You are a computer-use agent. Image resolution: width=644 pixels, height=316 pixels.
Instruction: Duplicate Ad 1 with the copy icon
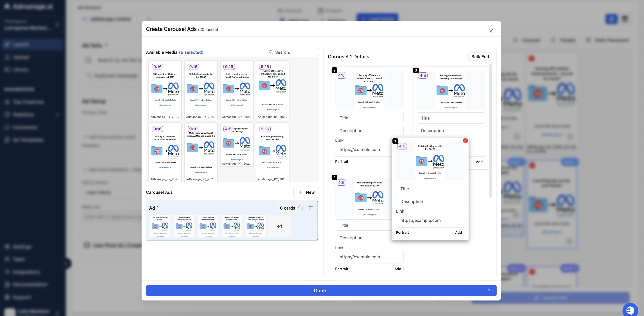pos(301,208)
